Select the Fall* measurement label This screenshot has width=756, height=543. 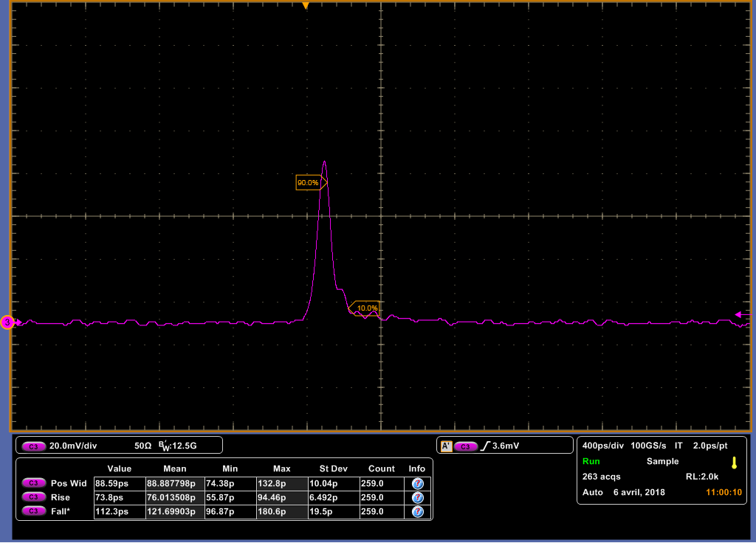pos(61,512)
